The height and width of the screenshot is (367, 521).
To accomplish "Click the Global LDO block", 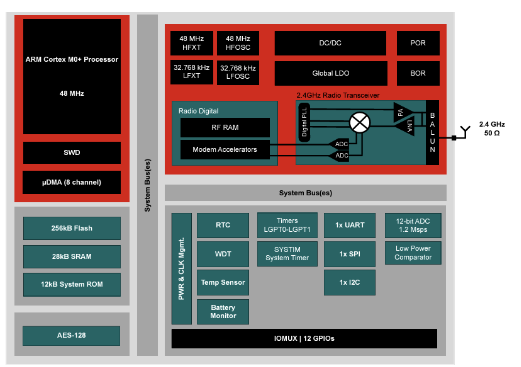I will pos(331,73).
